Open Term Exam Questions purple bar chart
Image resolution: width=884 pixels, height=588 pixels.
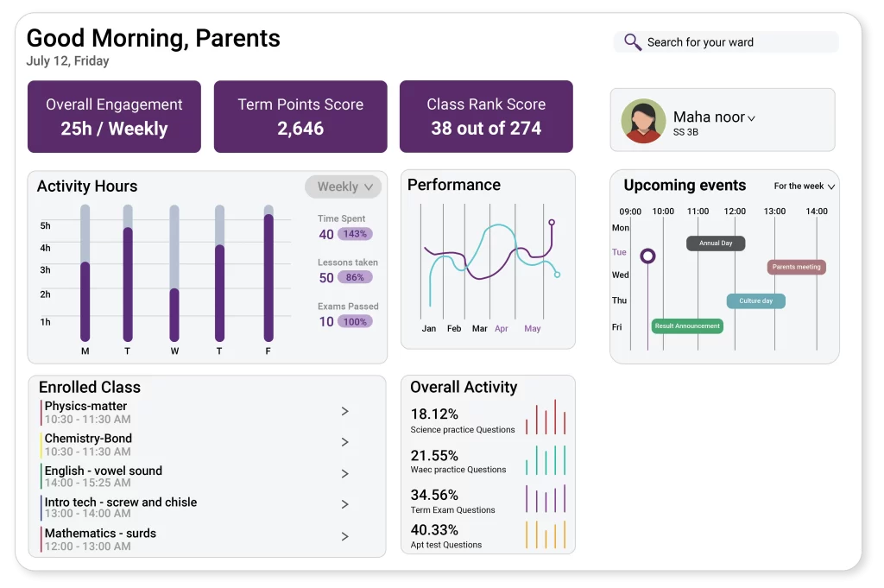(546, 499)
